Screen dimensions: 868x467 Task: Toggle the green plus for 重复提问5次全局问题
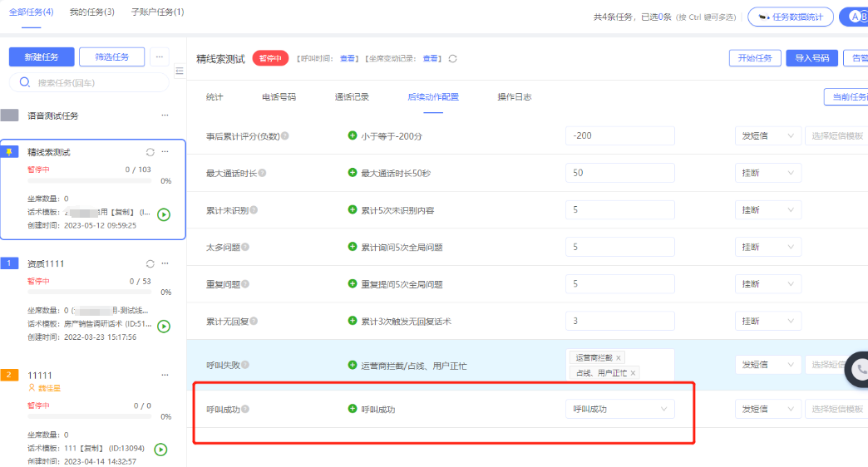(x=353, y=283)
